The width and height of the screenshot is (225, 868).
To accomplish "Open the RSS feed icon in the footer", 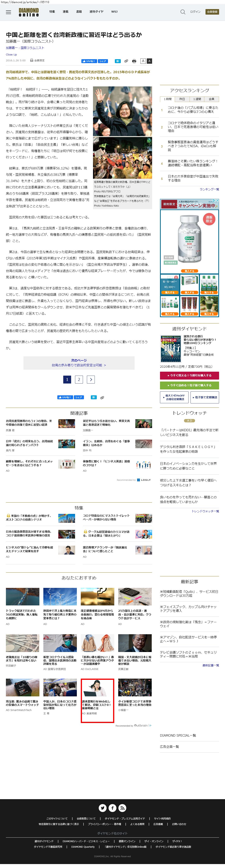I will click(x=122, y=808).
